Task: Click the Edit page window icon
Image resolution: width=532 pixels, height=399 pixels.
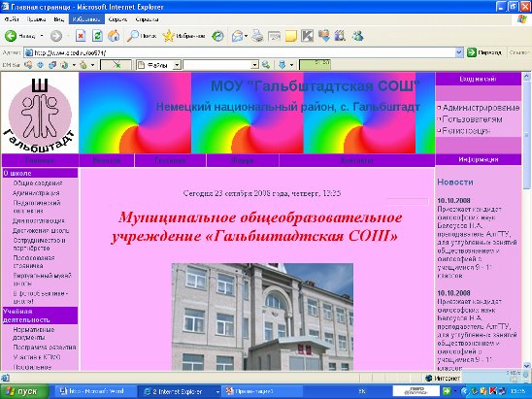Action: (x=274, y=36)
